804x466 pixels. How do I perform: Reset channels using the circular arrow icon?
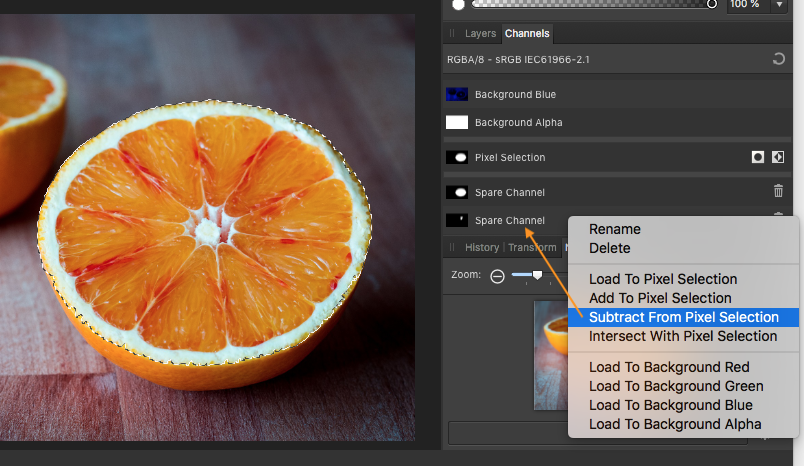pos(778,59)
